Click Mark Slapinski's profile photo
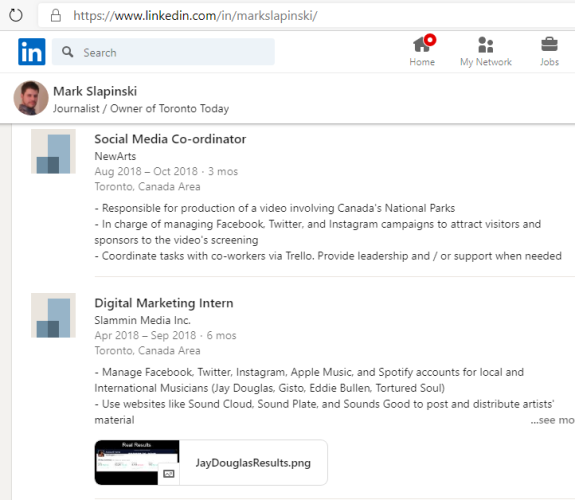 tap(31, 98)
